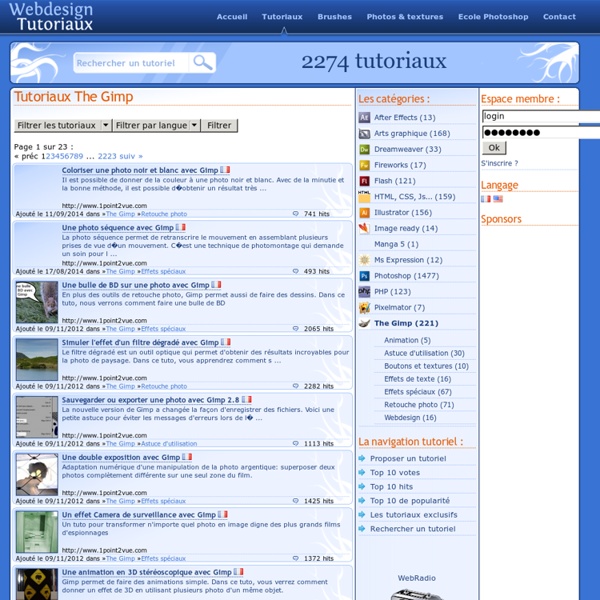This screenshot has height=600, width=600.
Task: Click French flag beside Coloriser une photo title
Action: tap(225, 170)
